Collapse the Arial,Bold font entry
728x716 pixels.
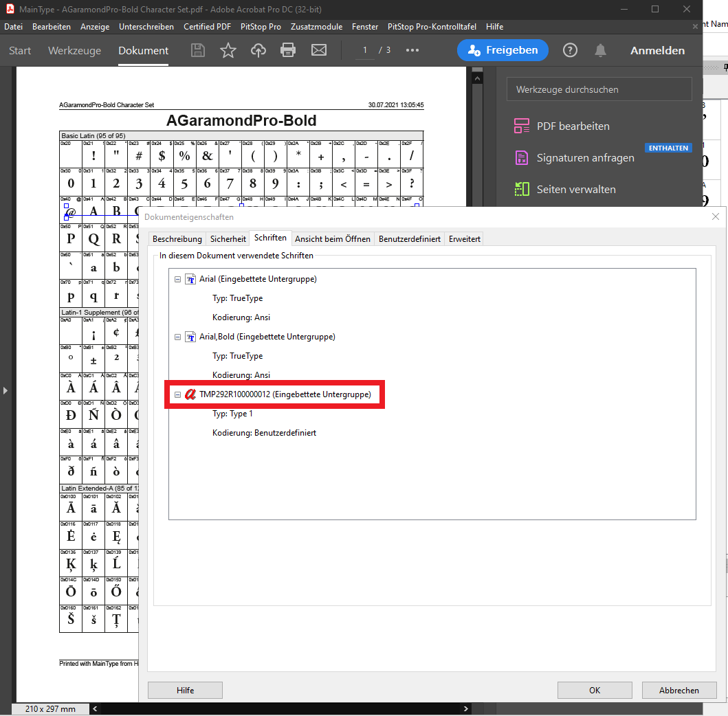[177, 337]
